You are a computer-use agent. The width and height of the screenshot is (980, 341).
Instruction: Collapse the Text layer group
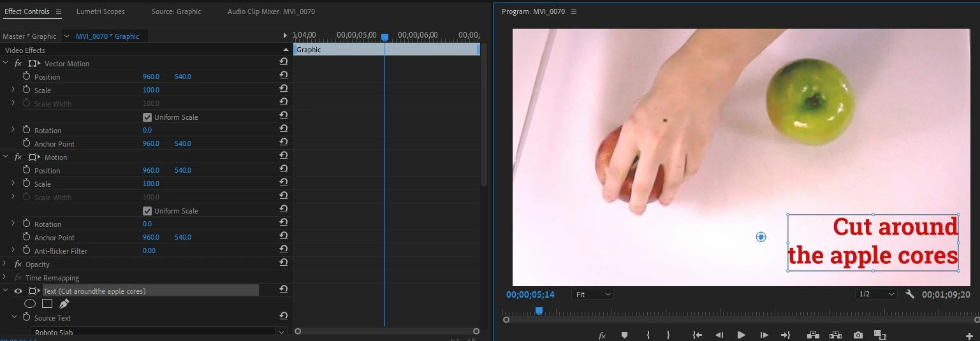point(6,291)
